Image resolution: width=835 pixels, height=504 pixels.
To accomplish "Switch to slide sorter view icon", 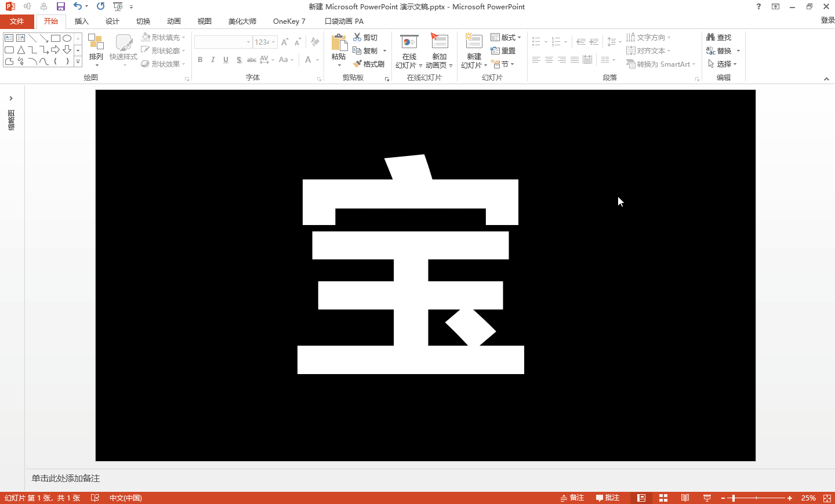I will coord(663,498).
